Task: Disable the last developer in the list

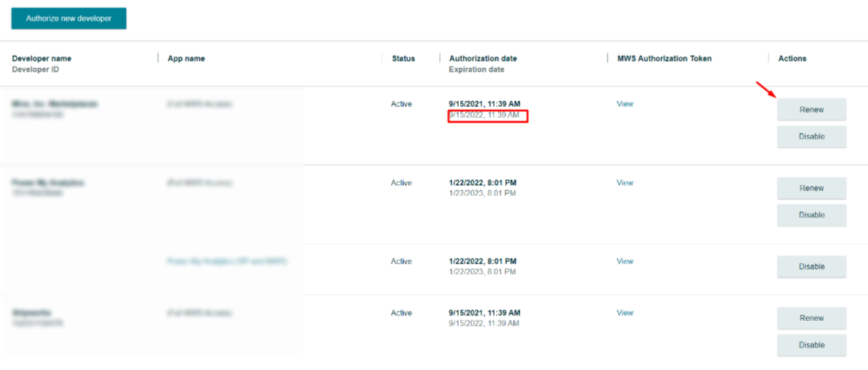Action: pyautogui.click(x=811, y=345)
